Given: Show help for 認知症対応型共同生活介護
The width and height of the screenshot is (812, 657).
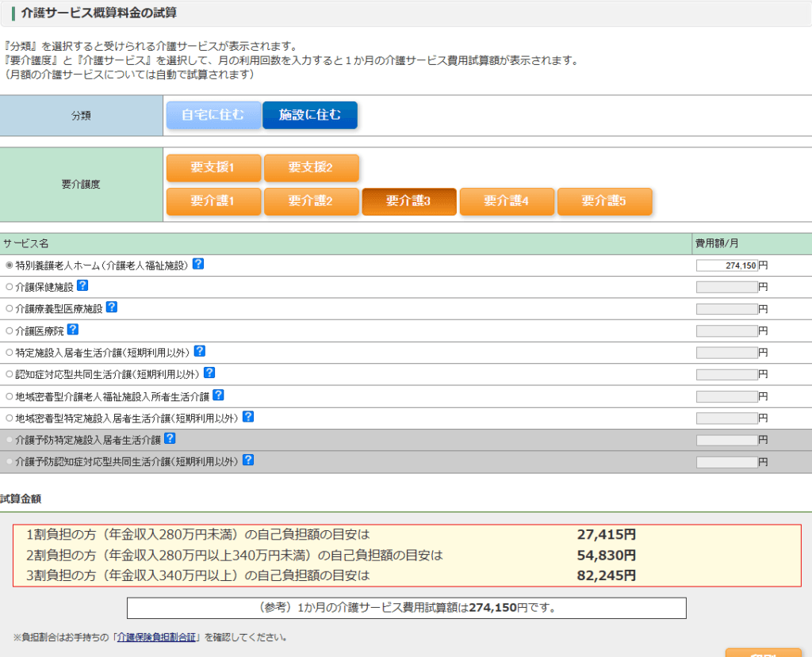Looking at the screenshot, I should (x=209, y=372).
